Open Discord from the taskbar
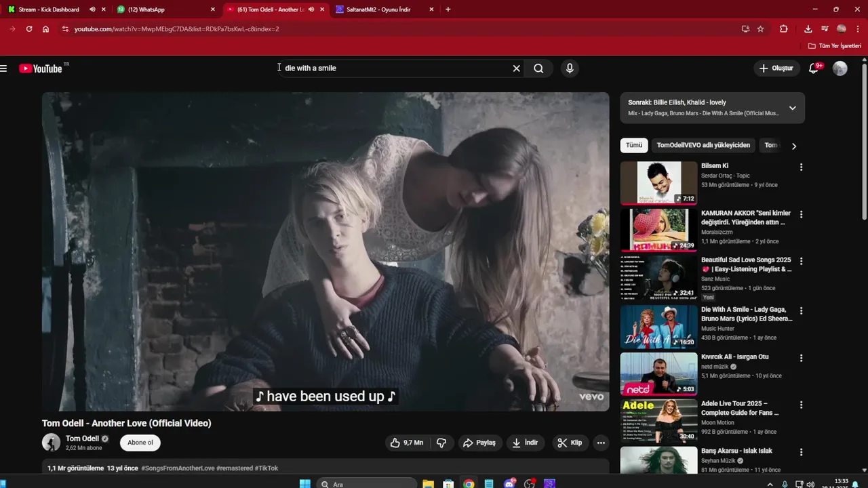Image resolution: width=868 pixels, height=488 pixels. pyautogui.click(x=509, y=484)
